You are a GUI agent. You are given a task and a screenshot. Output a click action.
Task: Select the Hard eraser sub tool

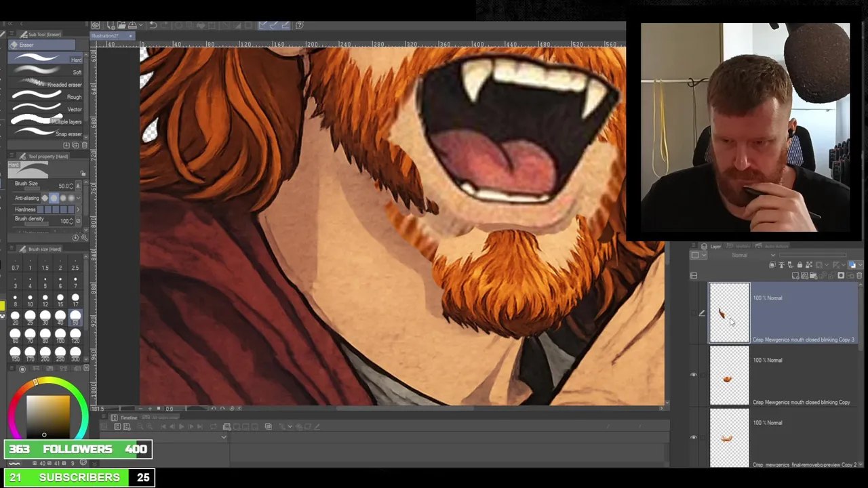point(45,59)
